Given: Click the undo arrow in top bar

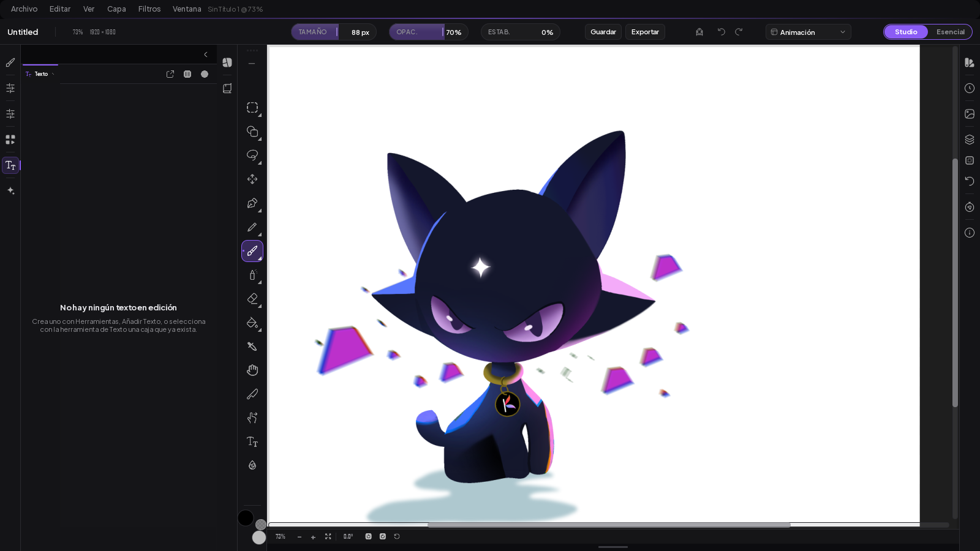Looking at the screenshot, I should pos(722,32).
